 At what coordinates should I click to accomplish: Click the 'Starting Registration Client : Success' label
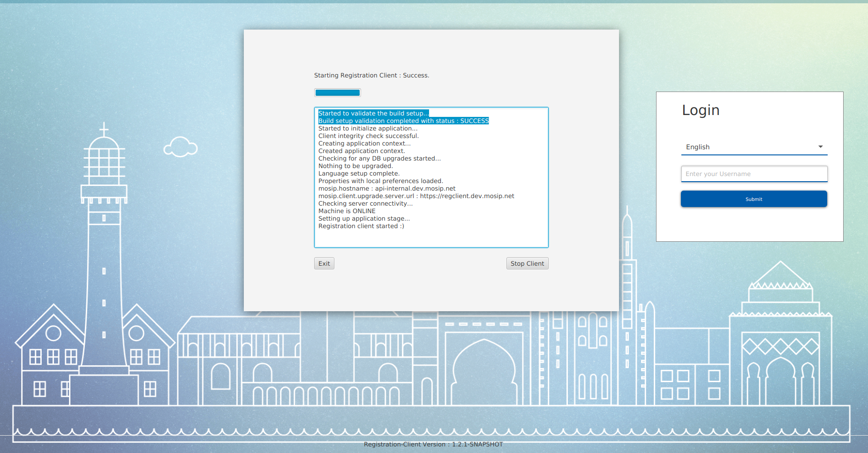tap(371, 76)
